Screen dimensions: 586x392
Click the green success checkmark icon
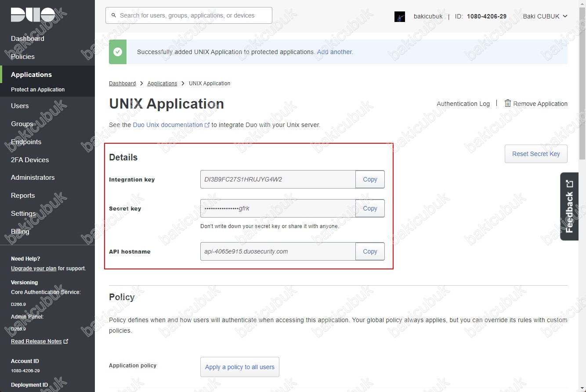click(x=118, y=52)
